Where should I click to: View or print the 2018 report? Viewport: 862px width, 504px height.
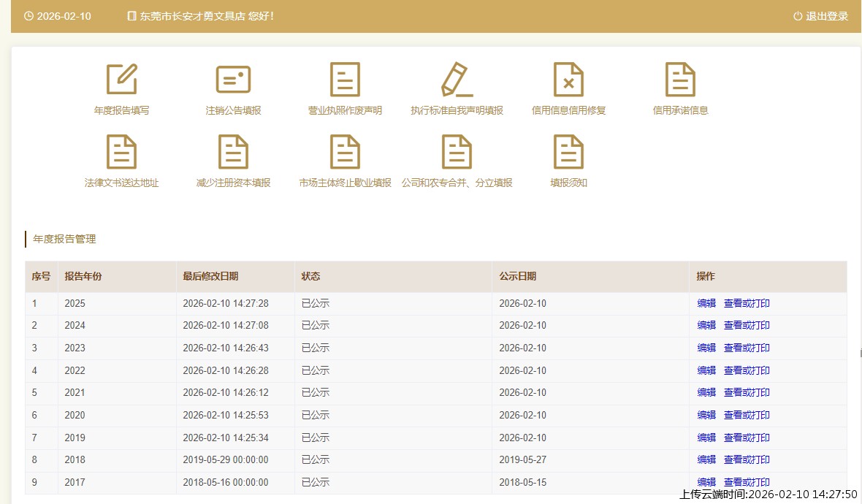point(747,459)
